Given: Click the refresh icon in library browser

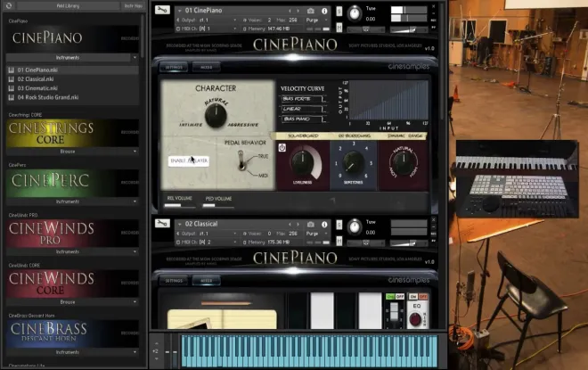Looking at the screenshot, I should pos(9,5).
